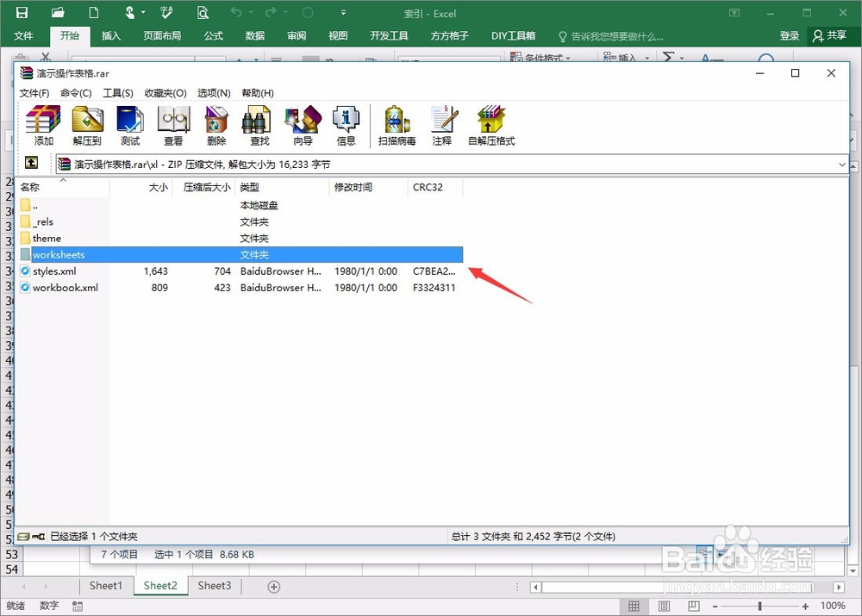Click the Excel zoom slider handle
Screen dimensions: 862x616
(x=759, y=607)
